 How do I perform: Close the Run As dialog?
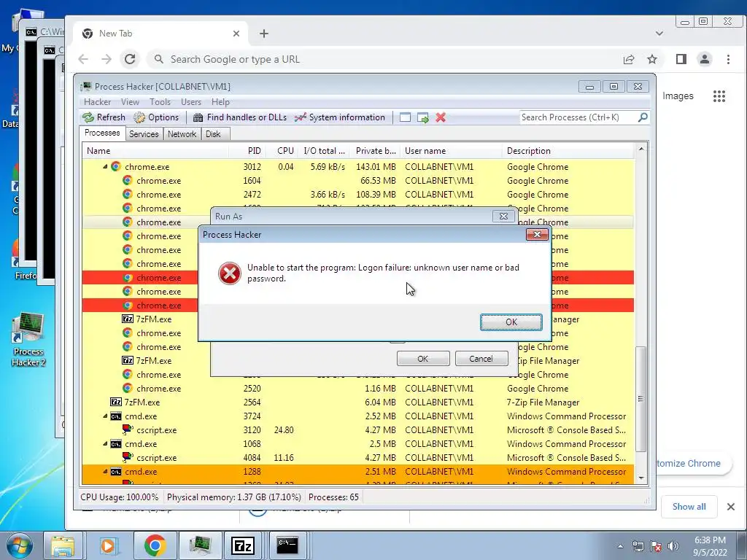pos(503,216)
